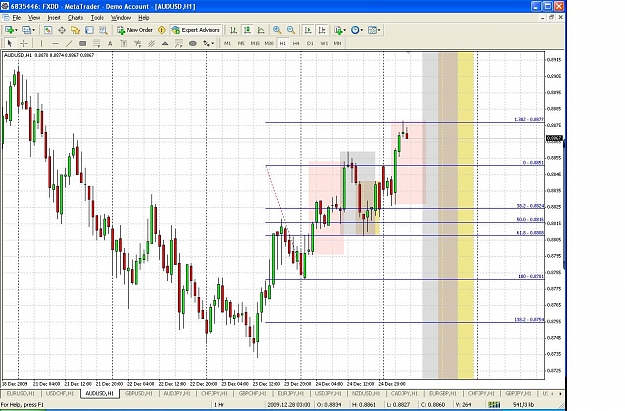Expand the Arrows tool dropdown
This screenshot has width=625, height=411.
click(x=213, y=43)
